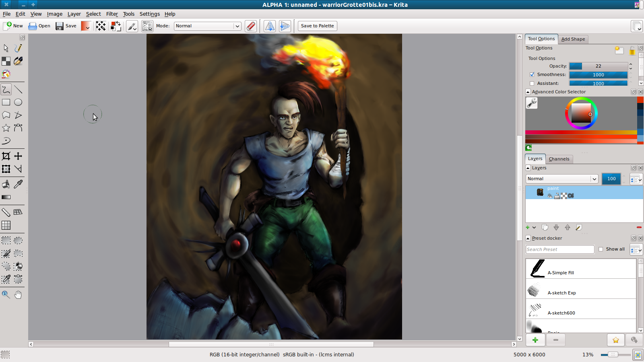The height and width of the screenshot is (362, 644).
Task: Add new preset with green plus button
Action: pos(535,340)
